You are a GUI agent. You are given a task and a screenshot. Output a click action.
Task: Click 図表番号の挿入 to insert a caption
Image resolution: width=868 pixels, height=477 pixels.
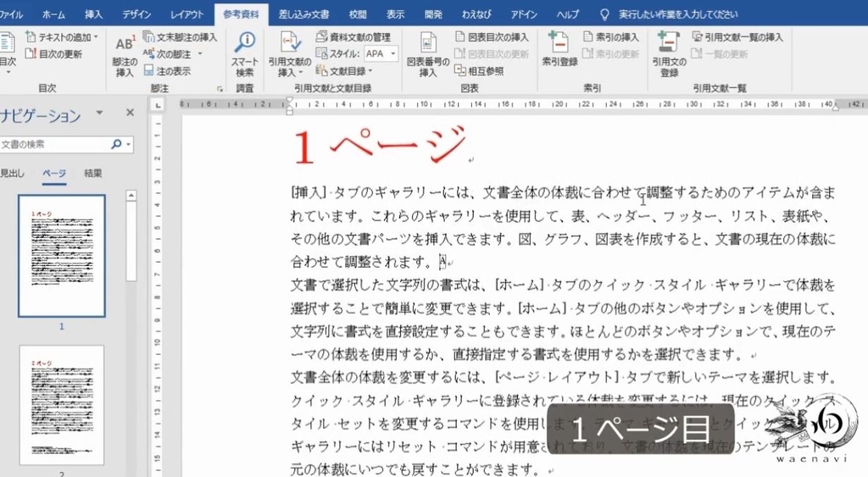point(427,54)
